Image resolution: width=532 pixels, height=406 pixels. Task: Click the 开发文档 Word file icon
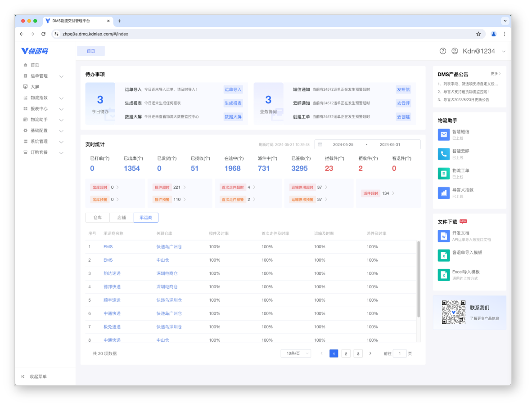coord(444,236)
